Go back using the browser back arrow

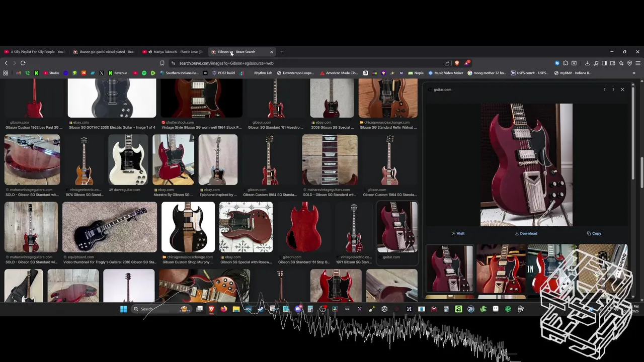pos(6,63)
